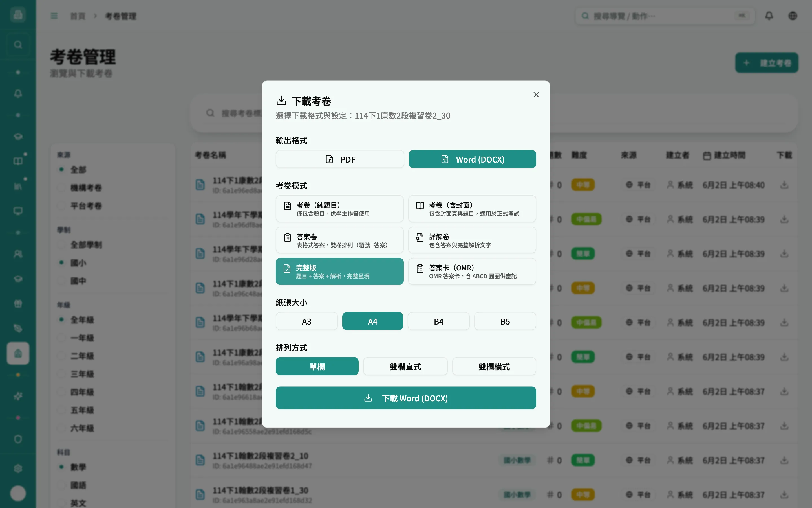Open exam row 114下1翰數2段複習卷2_10
Screen dimensions: 812x508
tap(494, 460)
